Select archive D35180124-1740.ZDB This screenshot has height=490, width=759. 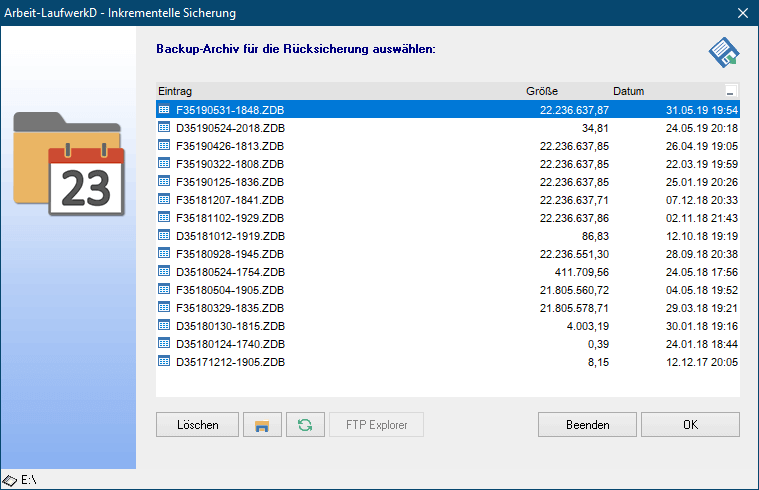point(448,344)
